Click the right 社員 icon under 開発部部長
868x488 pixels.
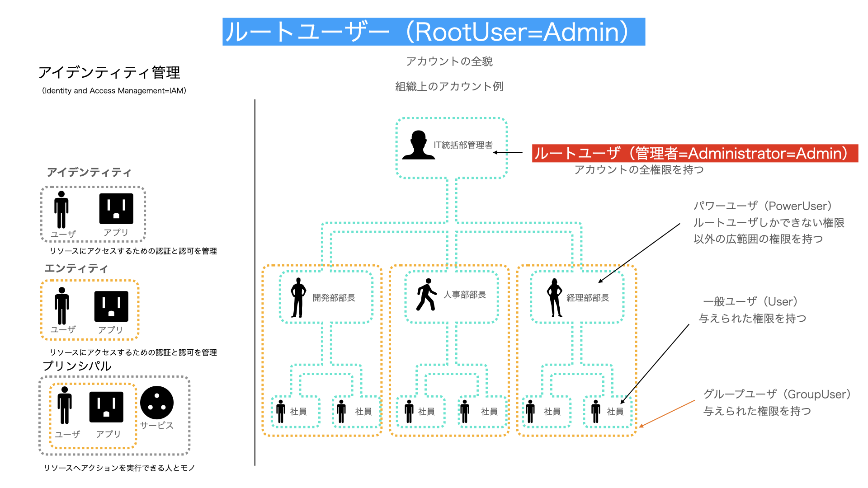[341, 411]
